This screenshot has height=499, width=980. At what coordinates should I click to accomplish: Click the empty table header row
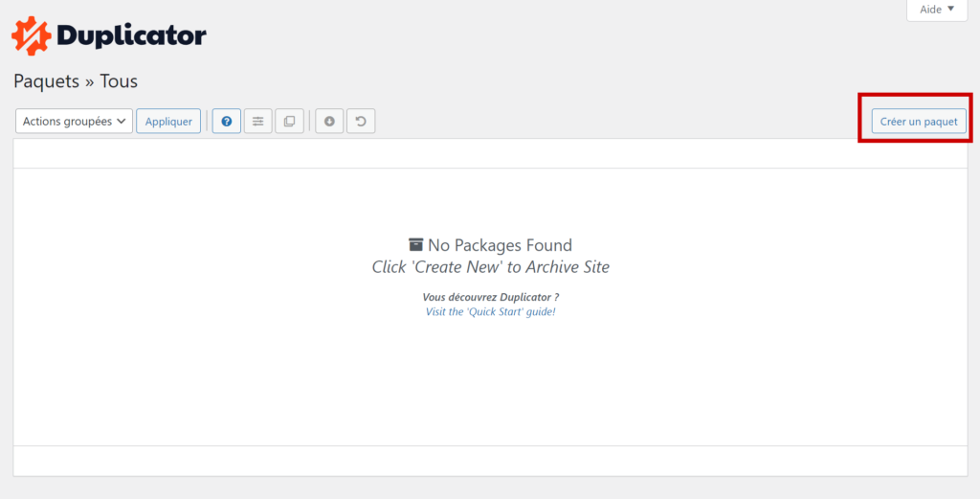point(491,154)
